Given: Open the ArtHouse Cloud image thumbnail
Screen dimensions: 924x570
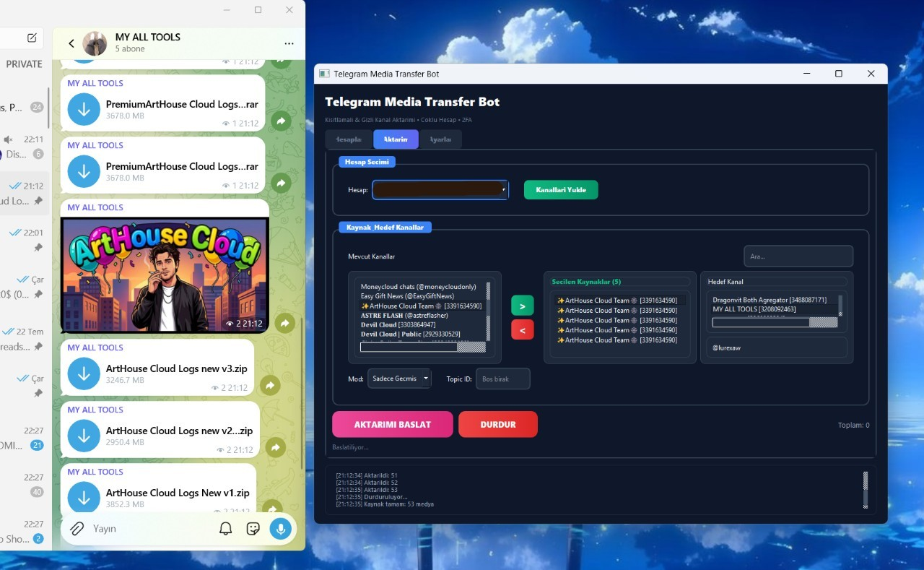Looking at the screenshot, I should tap(165, 275).
